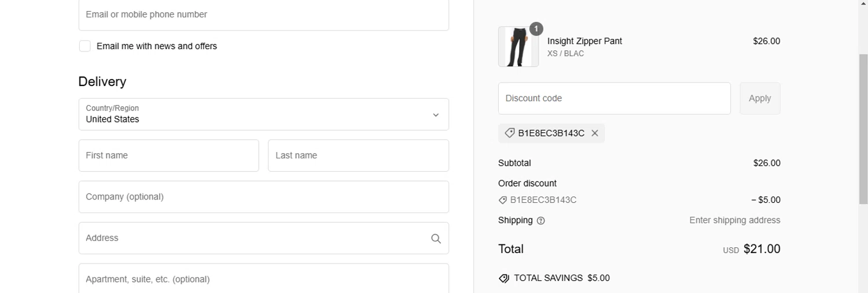The width and height of the screenshot is (868, 293).
Task: Focus the Apartment, suite field
Action: (263, 279)
